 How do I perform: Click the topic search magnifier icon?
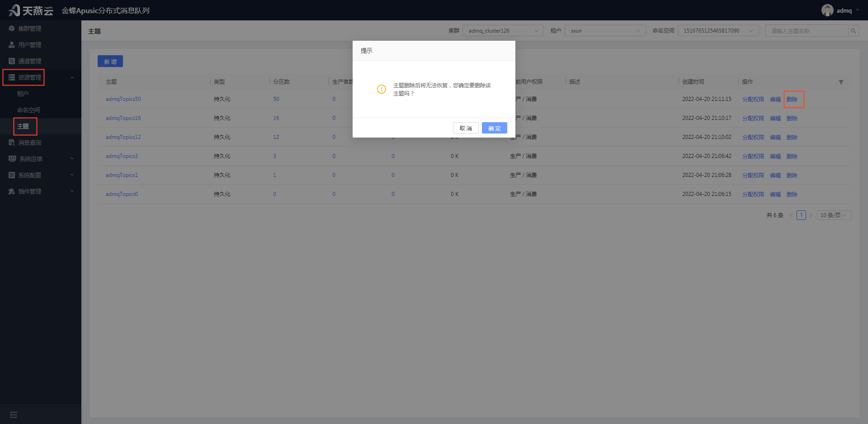tap(854, 31)
